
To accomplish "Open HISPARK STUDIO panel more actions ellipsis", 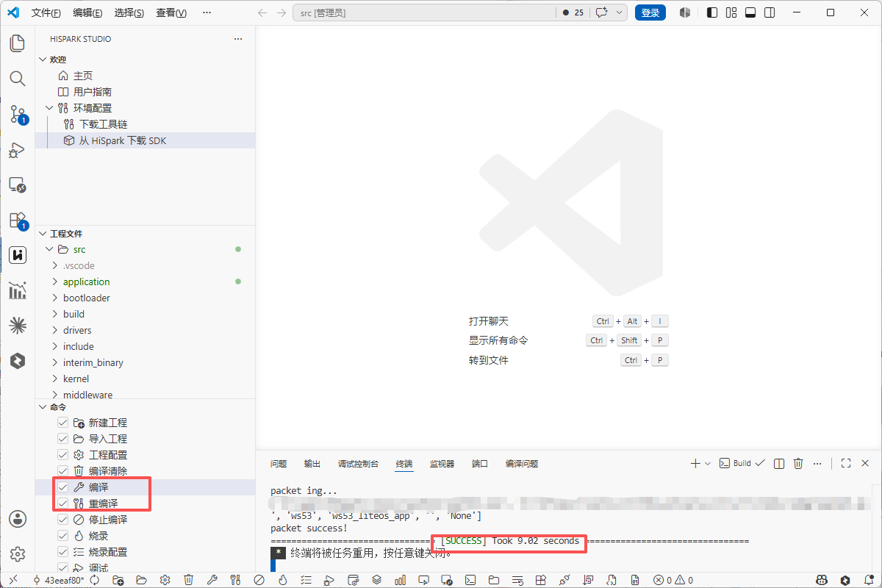I will click(237, 39).
